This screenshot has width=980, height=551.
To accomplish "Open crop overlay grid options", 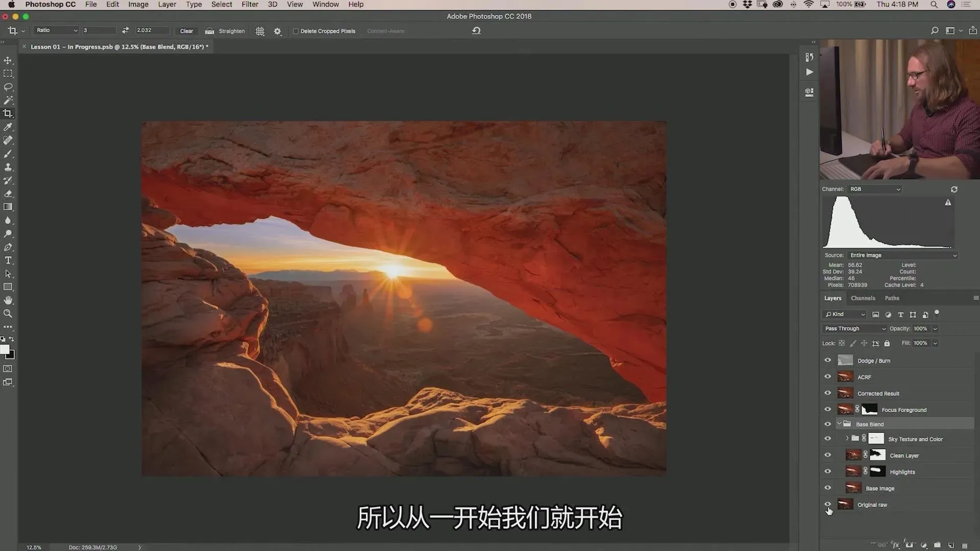I will (x=260, y=31).
